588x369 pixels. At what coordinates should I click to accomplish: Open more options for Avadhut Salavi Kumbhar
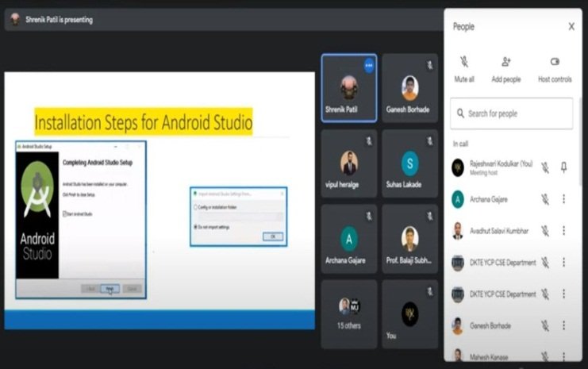coord(564,231)
